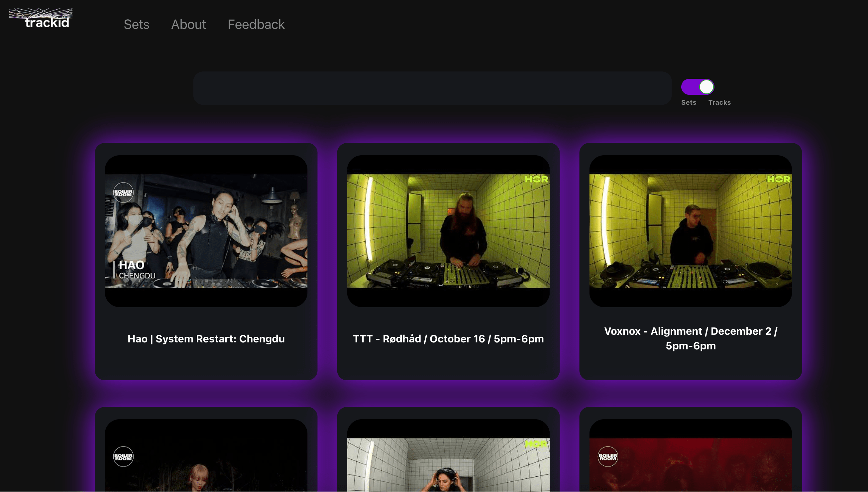The height and width of the screenshot is (492, 868).
Task: Open the Hao Boiler Room Chengdu thumbnail
Action: point(206,231)
